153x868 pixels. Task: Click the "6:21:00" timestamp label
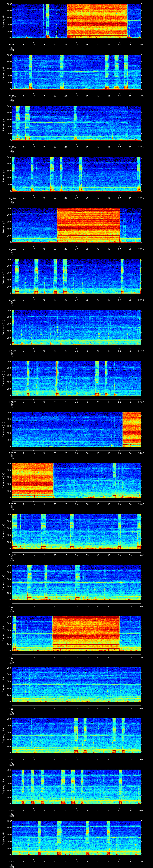click(12, 402)
